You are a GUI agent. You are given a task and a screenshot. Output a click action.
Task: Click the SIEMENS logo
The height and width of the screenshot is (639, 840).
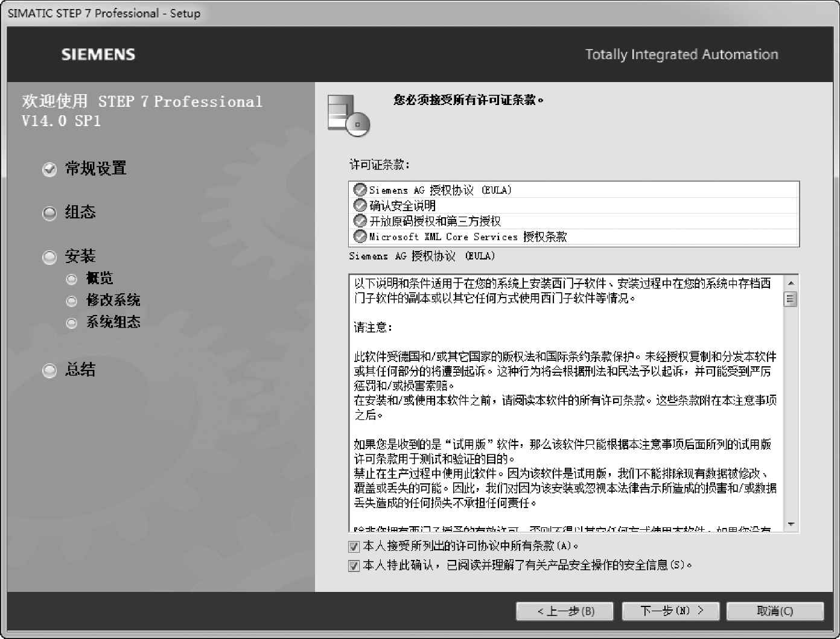[98, 54]
